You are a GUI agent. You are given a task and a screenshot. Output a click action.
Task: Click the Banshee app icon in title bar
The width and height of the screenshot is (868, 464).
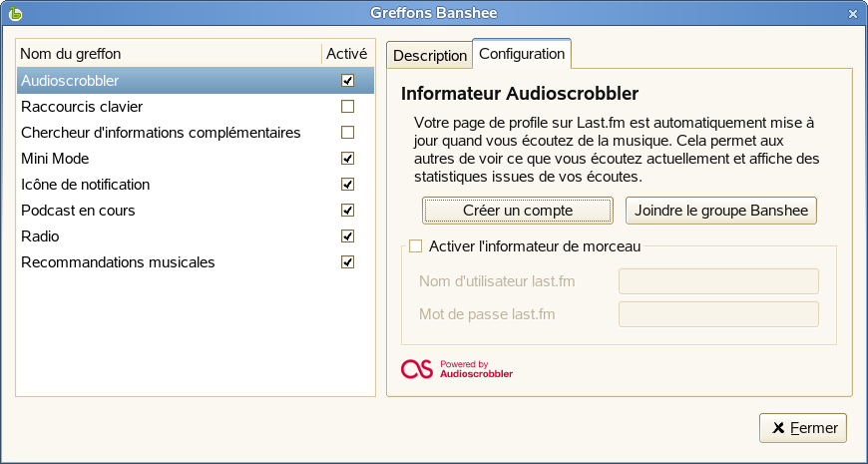[x=16, y=14]
